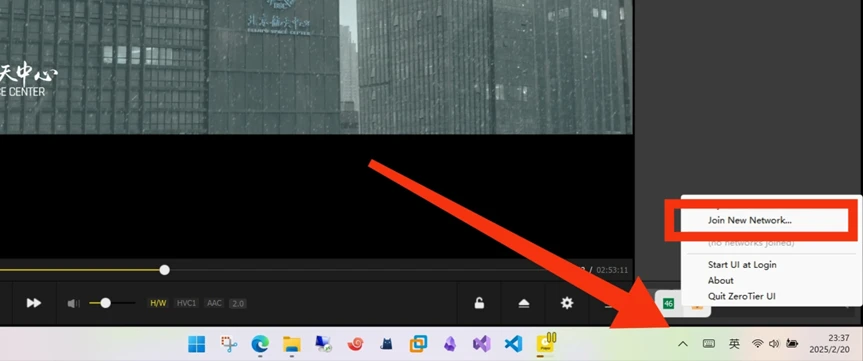
Task: Select Join New Network menu entry
Action: pyautogui.click(x=750, y=220)
